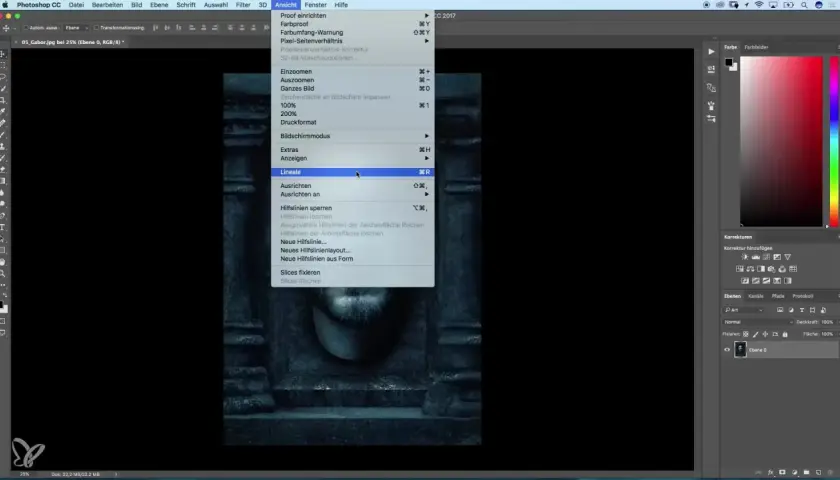Open the layer filter Art dropdown
Image resolution: width=840 pixels, height=480 pixels.
point(743,310)
